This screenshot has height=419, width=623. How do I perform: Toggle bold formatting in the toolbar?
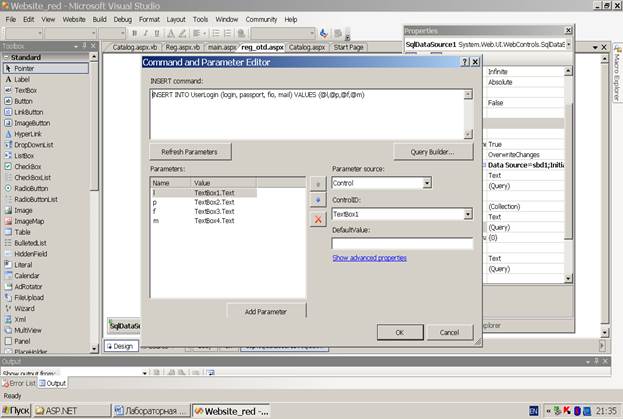pyautogui.click(x=135, y=33)
